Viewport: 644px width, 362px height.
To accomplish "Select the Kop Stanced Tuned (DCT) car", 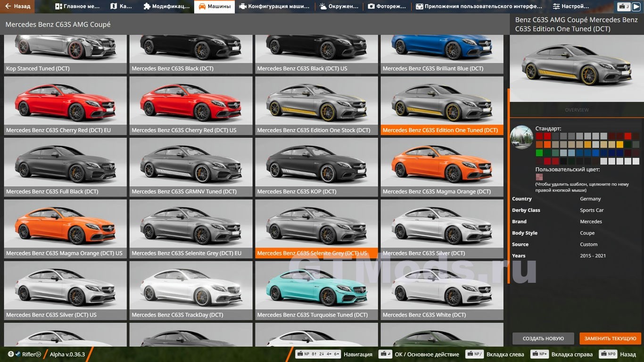I will click(x=66, y=54).
